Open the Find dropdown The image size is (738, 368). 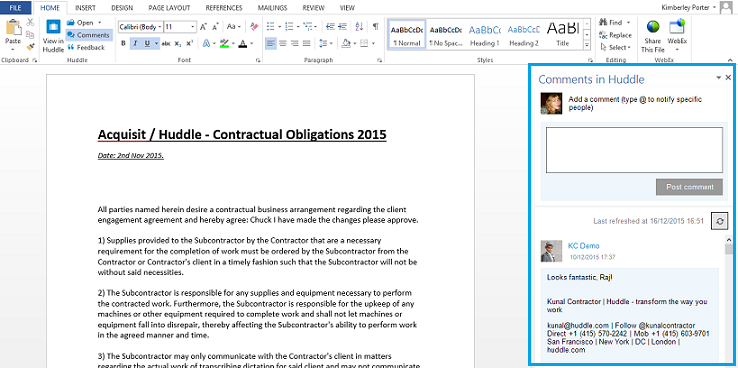[x=628, y=23]
